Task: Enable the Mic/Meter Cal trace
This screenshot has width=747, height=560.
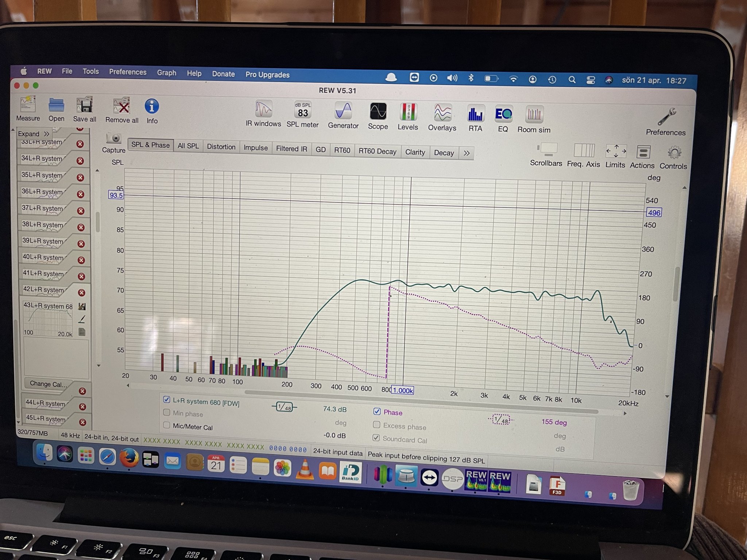Action: pos(167,425)
